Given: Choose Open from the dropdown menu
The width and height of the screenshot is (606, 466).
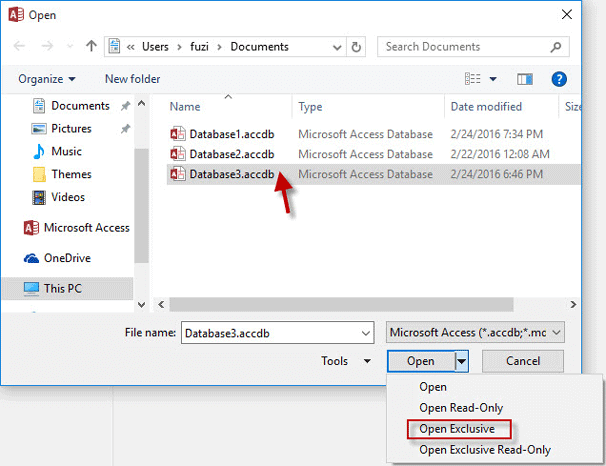Looking at the screenshot, I should [433, 387].
